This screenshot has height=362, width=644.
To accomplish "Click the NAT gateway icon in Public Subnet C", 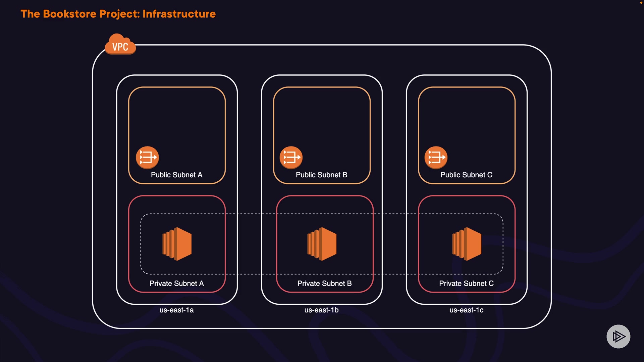I will tap(436, 157).
